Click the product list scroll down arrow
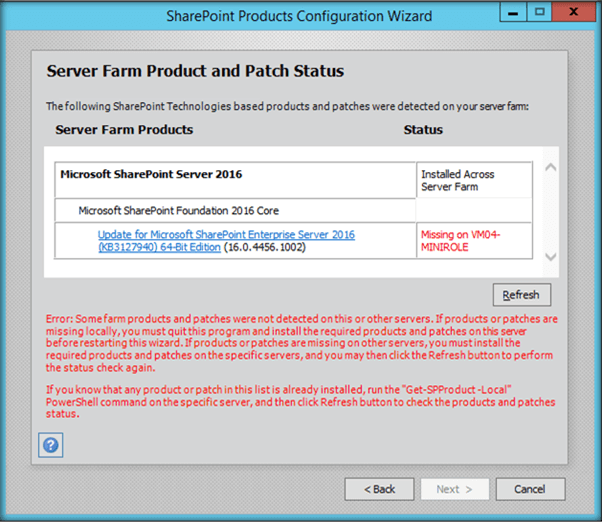 pyautogui.click(x=549, y=257)
